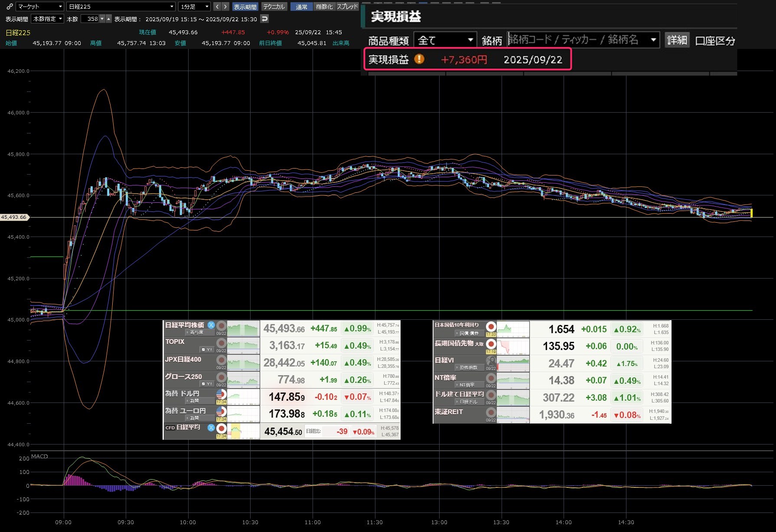Click the Y! icon under TOPIX
Screen dimensions: 776x532
pos(207,349)
